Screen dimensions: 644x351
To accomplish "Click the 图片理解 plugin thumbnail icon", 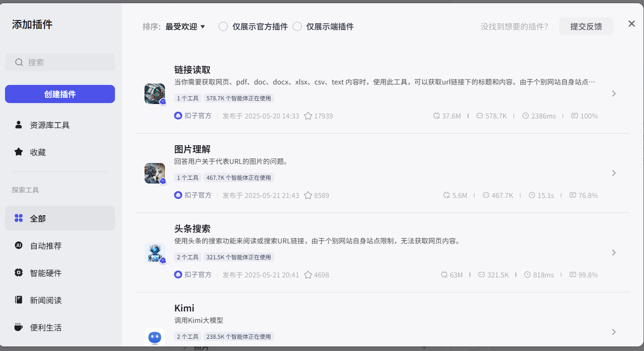I will pyautogui.click(x=155, y=173).
